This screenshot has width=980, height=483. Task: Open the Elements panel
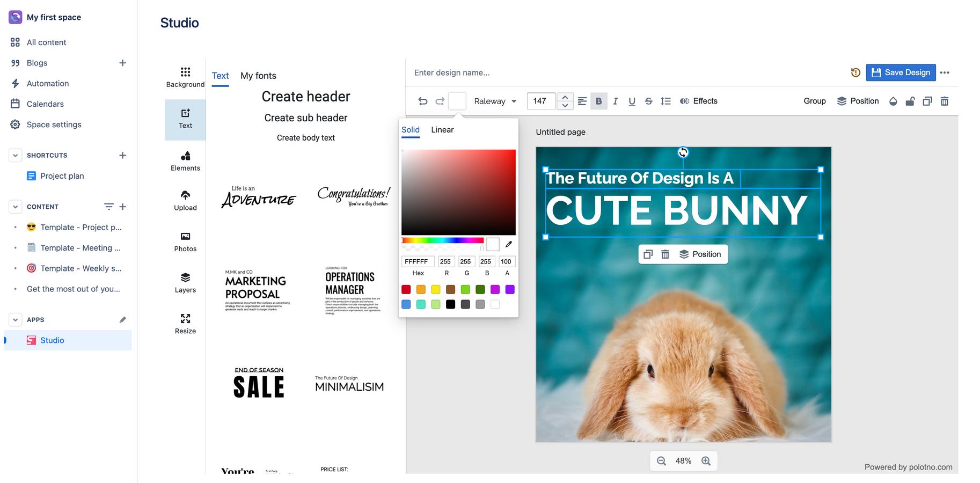(185, 161)
